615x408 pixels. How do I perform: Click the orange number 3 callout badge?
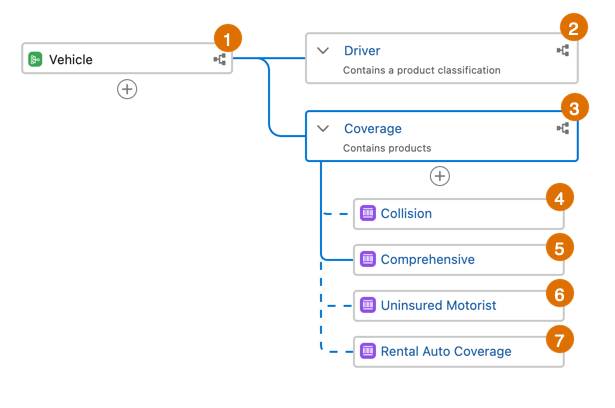pos(574,108)
